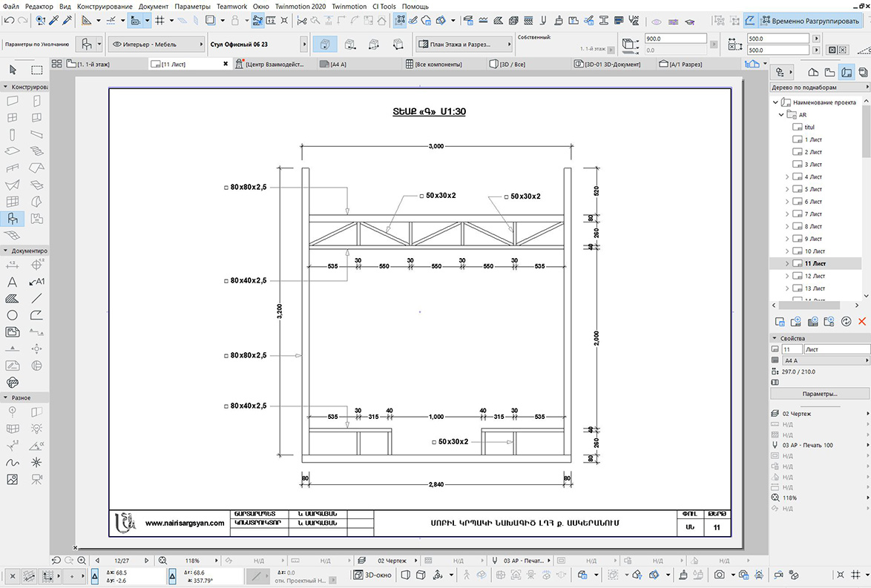This screenshot has height=588, width=871.
Task: Edit the 900.0 height input field
Action: [675, 39]
